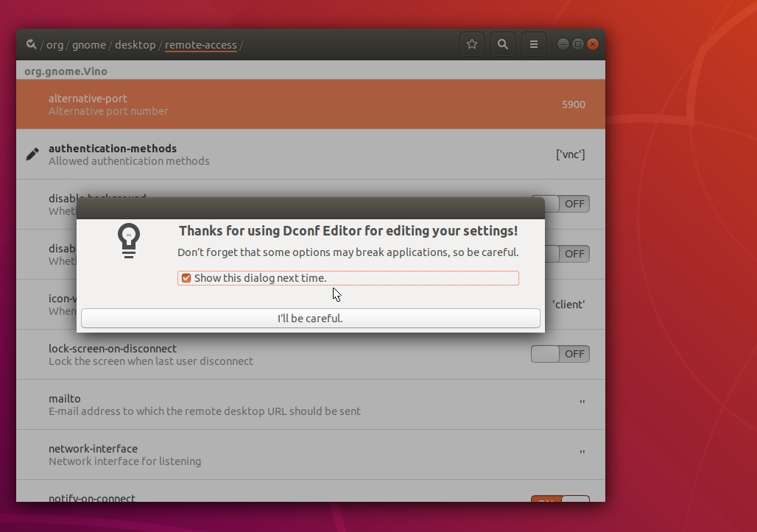Open the network-interface key row
The image size is (757, 532).
[311, 455]
